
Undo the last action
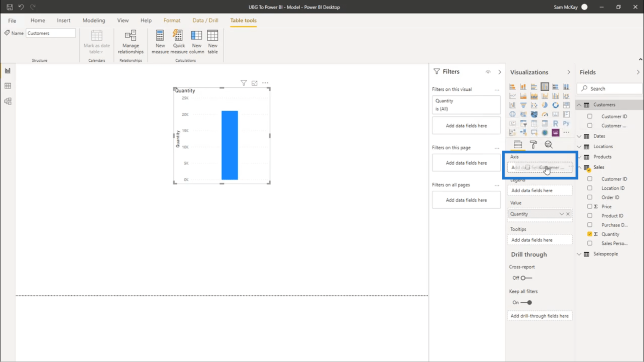pos(21,7)
